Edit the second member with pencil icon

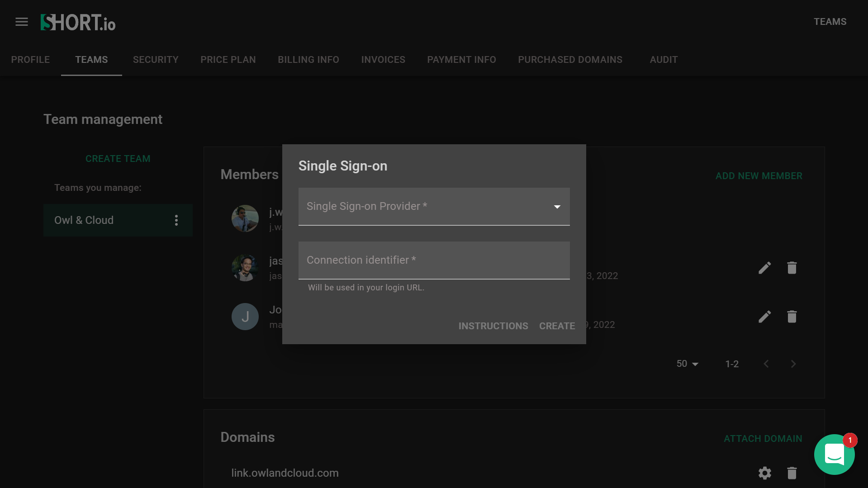click(764, 268)
